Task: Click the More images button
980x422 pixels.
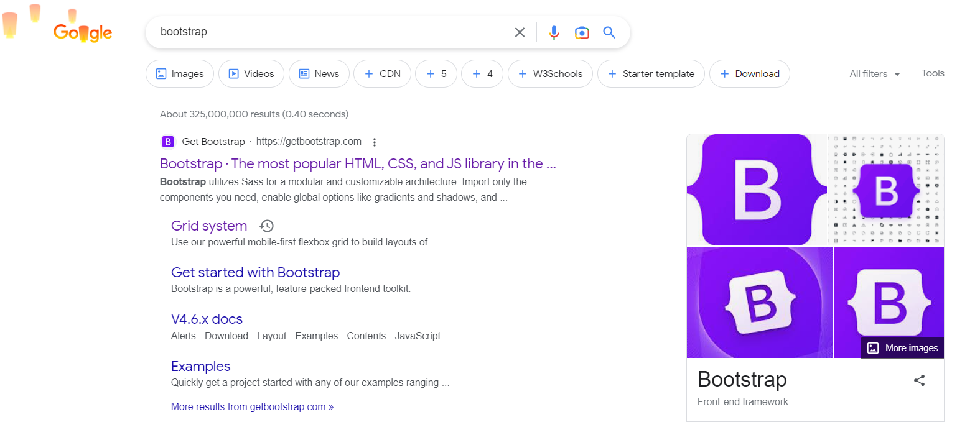Action: pos(902,348)
